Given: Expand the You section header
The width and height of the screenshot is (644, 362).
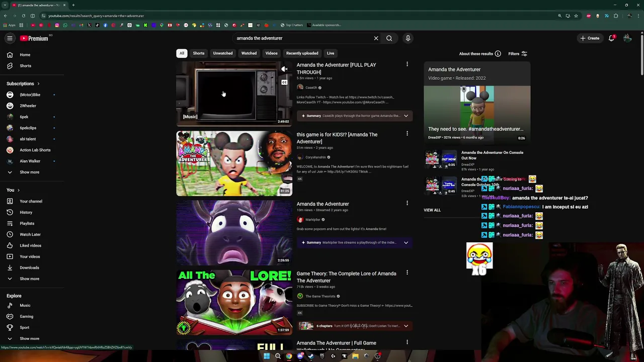Looking at the screenshot, I should point(13,190).
